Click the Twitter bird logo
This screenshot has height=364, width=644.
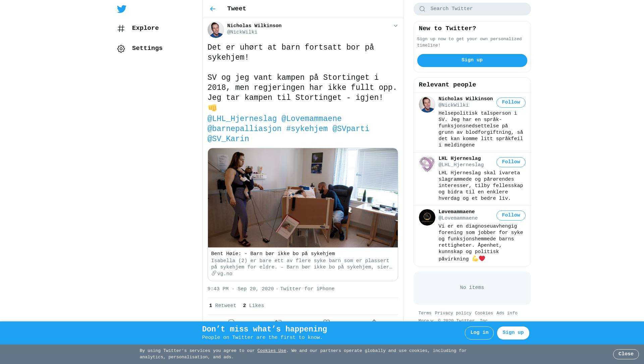click(121, 9)
